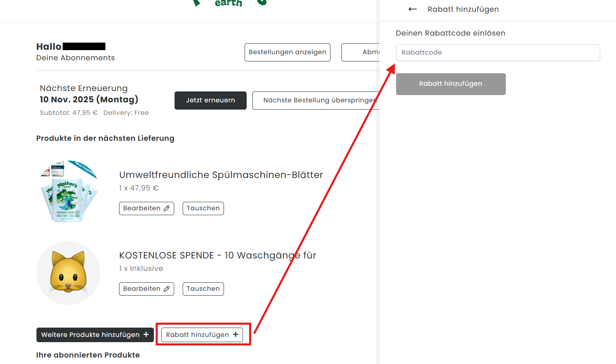The height and width of the screenshot is (364, 616).
Task: Click the green earth logo at top
Action: [x=228, y=4]
